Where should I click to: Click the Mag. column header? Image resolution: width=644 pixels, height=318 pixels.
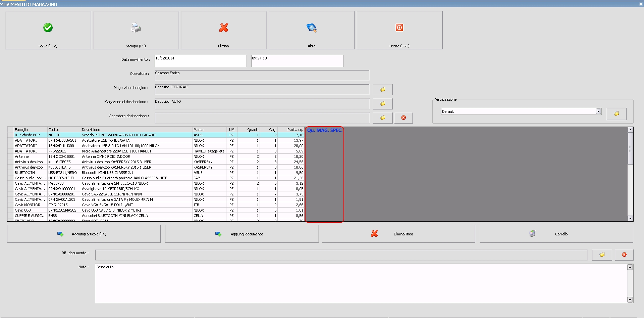click(269, 130)
